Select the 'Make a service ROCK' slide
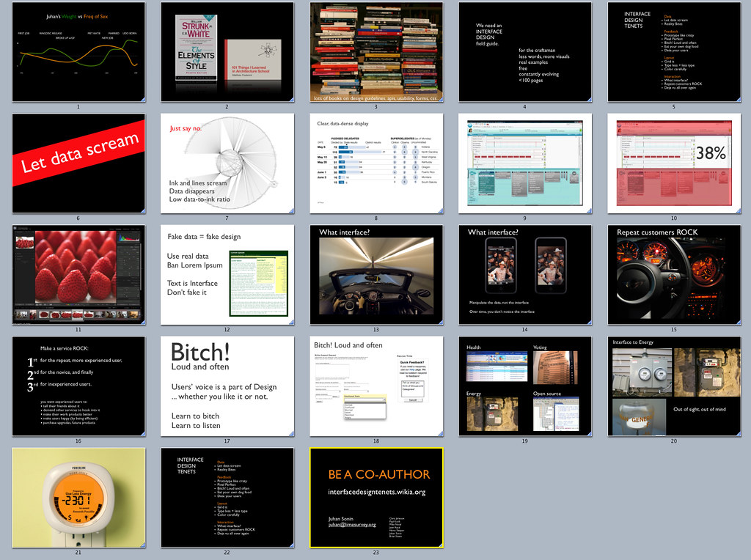 tap(78, 386)
